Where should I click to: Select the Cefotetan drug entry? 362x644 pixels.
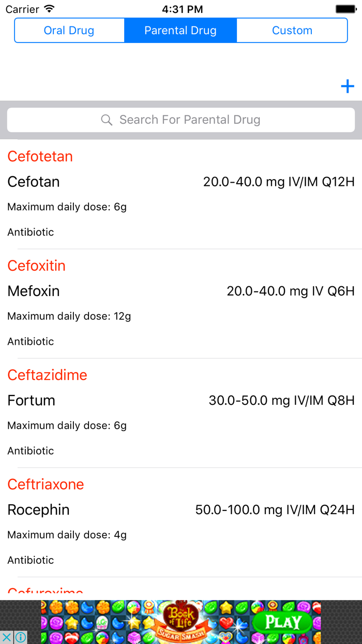point(40,156)
